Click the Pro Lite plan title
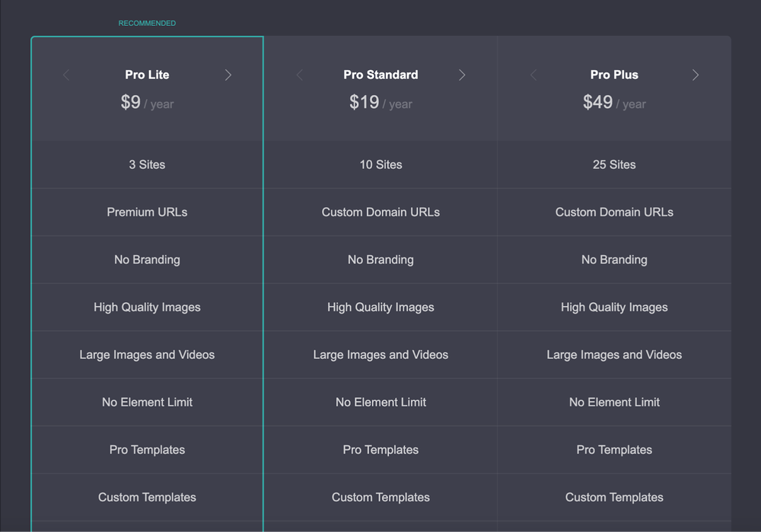Screen dimensions: 761x532 click(147, 75)
